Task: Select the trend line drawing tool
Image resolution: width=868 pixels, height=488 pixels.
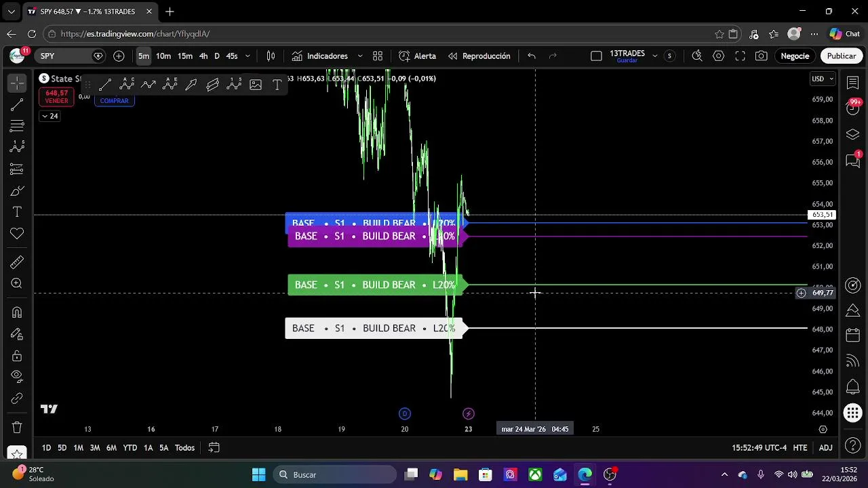Action: point(17,105)
